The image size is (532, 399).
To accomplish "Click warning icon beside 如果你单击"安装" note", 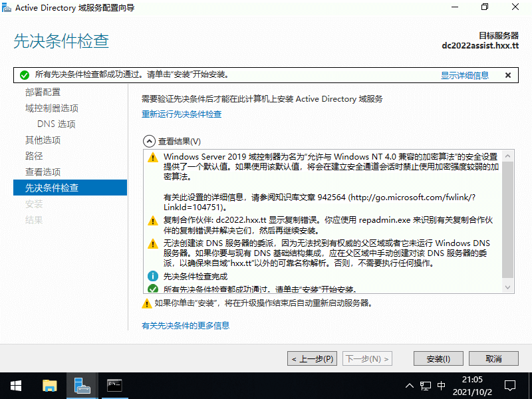I will tap(146, 303).
